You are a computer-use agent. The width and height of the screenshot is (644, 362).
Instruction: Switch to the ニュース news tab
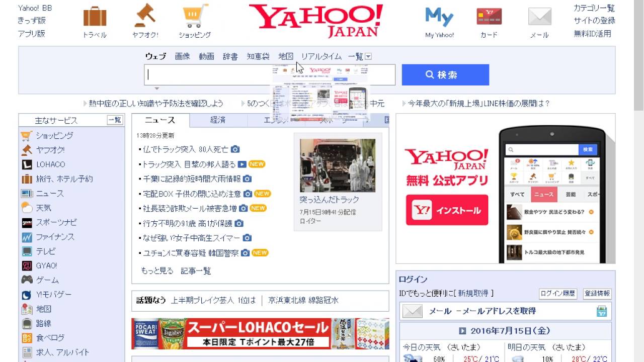pyautogui.click(x=160, y=120)
